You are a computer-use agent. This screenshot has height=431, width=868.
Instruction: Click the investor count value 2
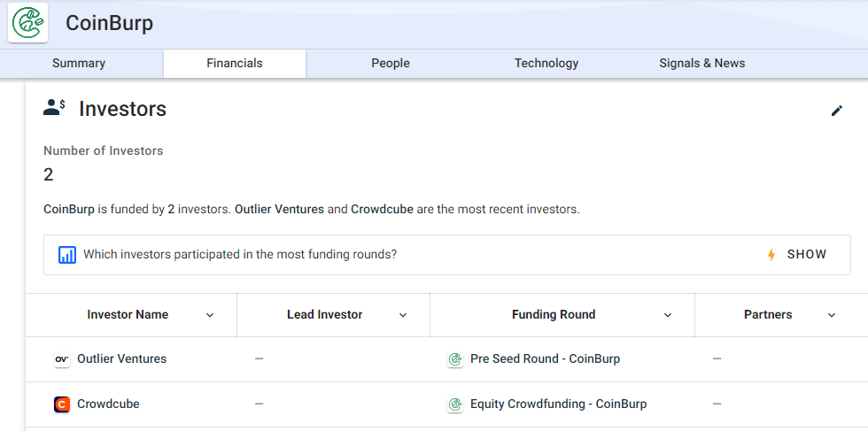click(x=49, y=175)
